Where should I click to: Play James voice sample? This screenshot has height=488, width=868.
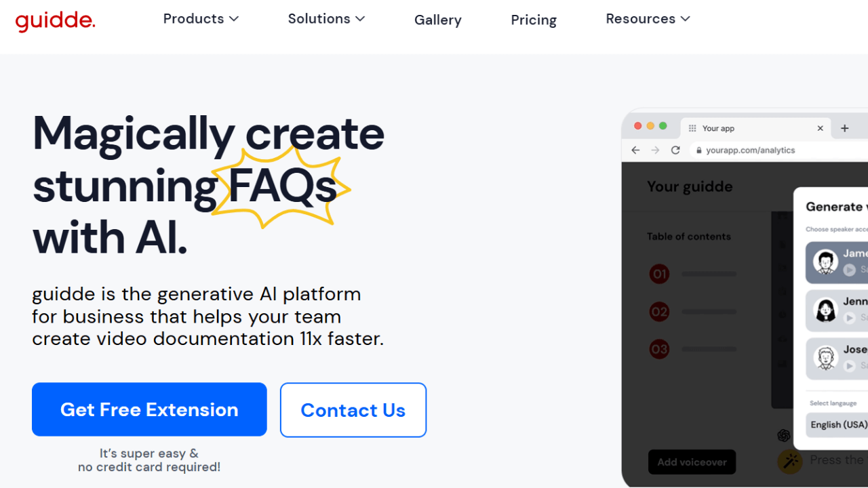click(849, 270)
